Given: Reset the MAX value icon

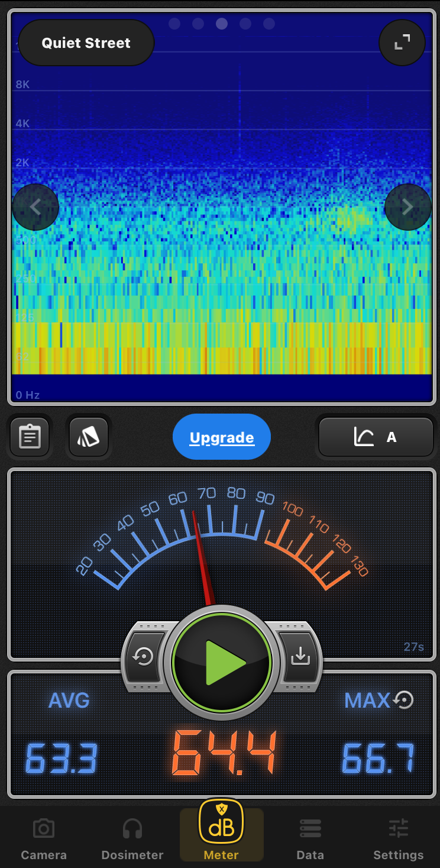Looking at the screenshot, I should tap(404, 700).
